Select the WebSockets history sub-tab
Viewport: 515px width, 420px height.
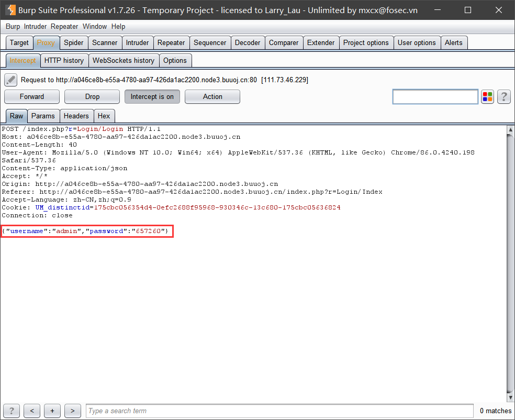[x=124, y=60]
